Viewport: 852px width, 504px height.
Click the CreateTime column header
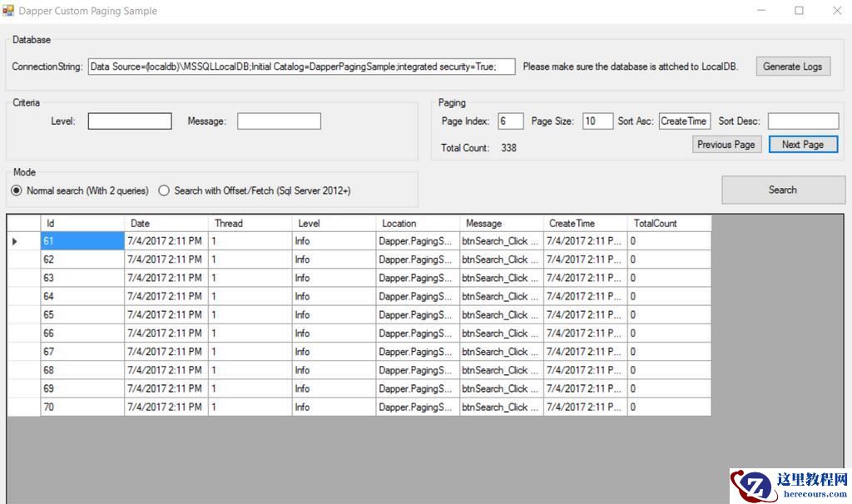585,223
